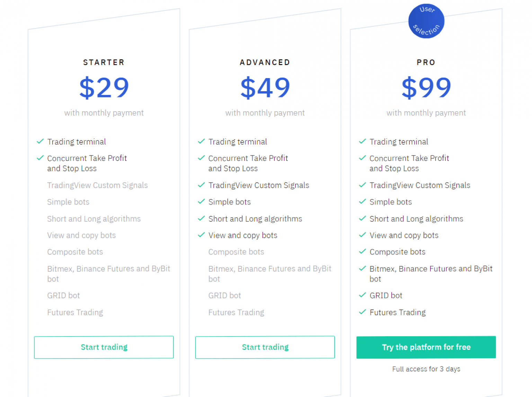Click the checkmark next to Advanced TradingView Custom Signals
Viewport: 532px width, 397px height.
[x=201, y=185]
